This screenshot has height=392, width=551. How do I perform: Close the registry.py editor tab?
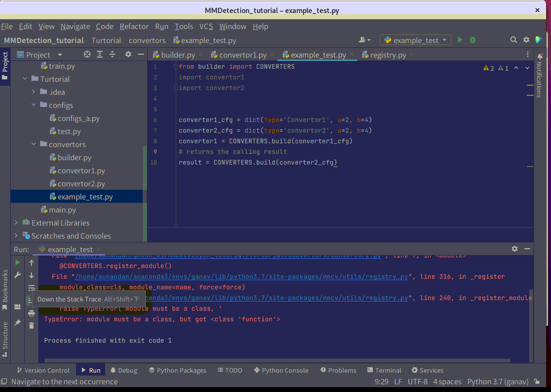[412, 54]
